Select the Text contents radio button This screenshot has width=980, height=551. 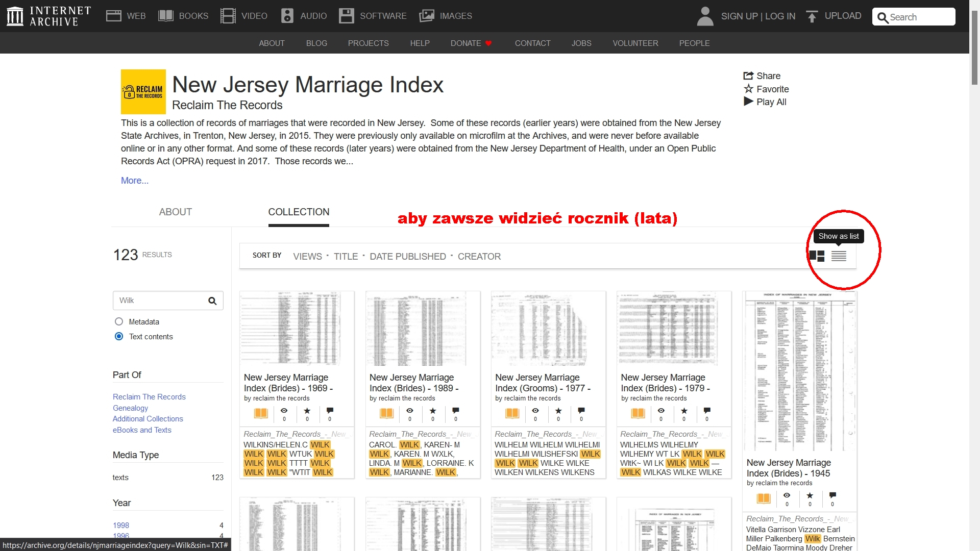[x=119, y=336]
